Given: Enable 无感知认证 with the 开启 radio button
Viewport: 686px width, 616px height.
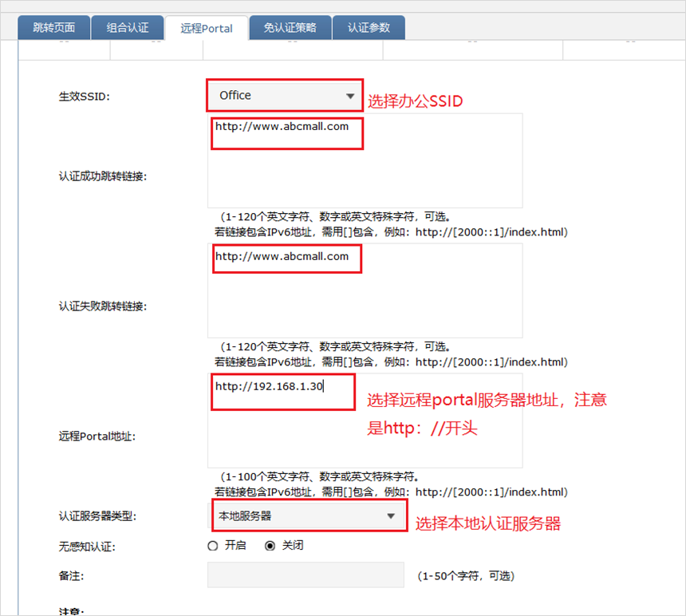Looking at the screenshot, I should point(213,546).
